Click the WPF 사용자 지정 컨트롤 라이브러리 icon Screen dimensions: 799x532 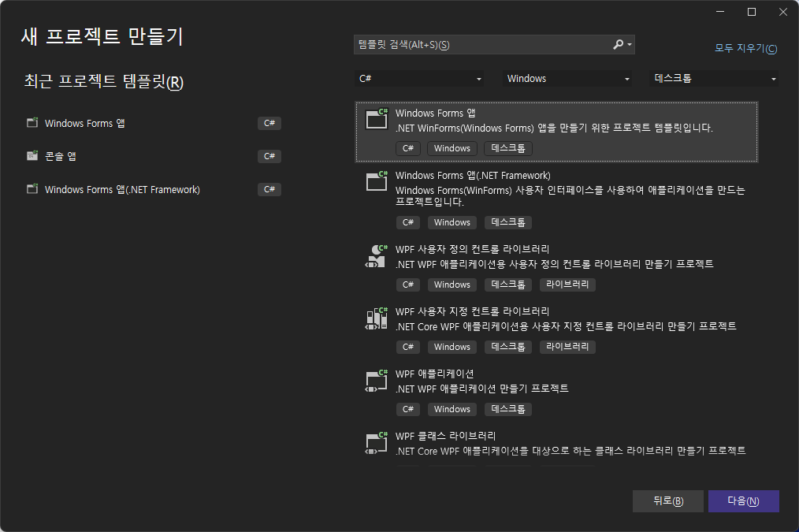377,318
